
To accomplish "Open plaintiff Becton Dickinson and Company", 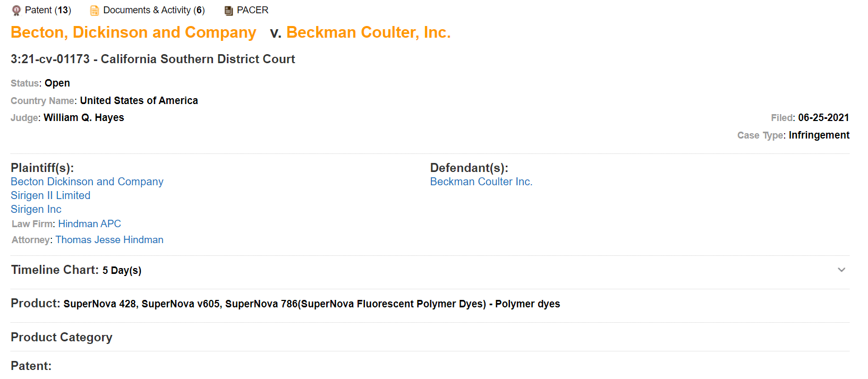I will pyautogui.click(x=87, y=181).
